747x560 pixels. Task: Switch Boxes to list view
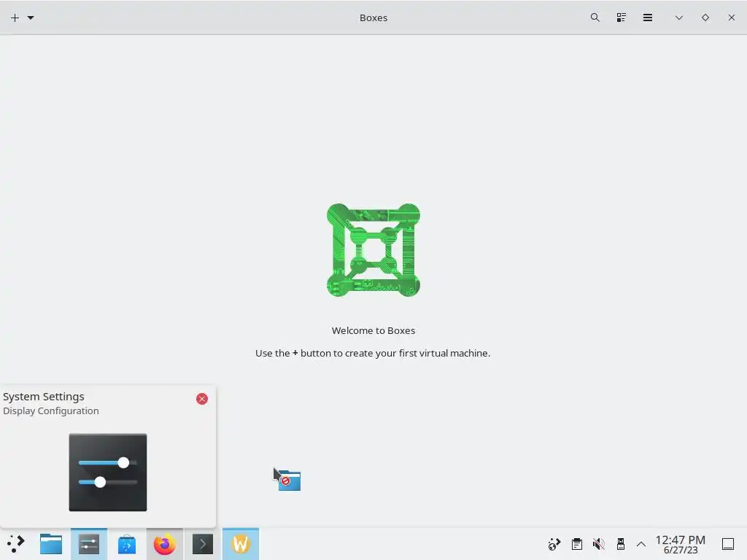pos(622,17)
